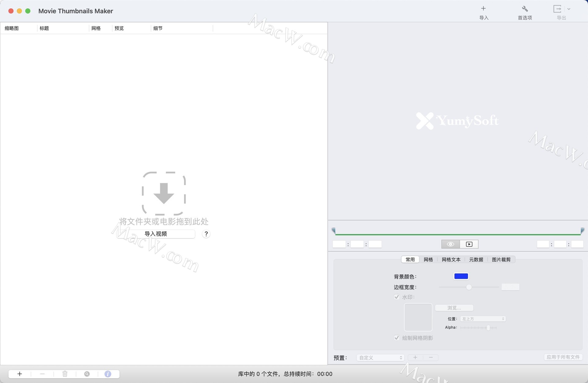The height and width of the screenshot is (383, 588).
Task: Click the blue info icon
Action: 108,374
